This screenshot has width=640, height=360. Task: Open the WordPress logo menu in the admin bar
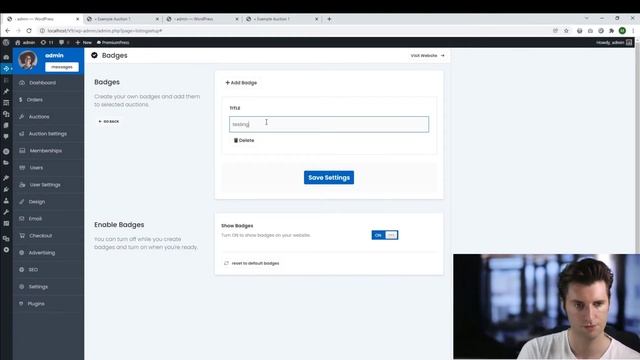(x=6, y=42)
